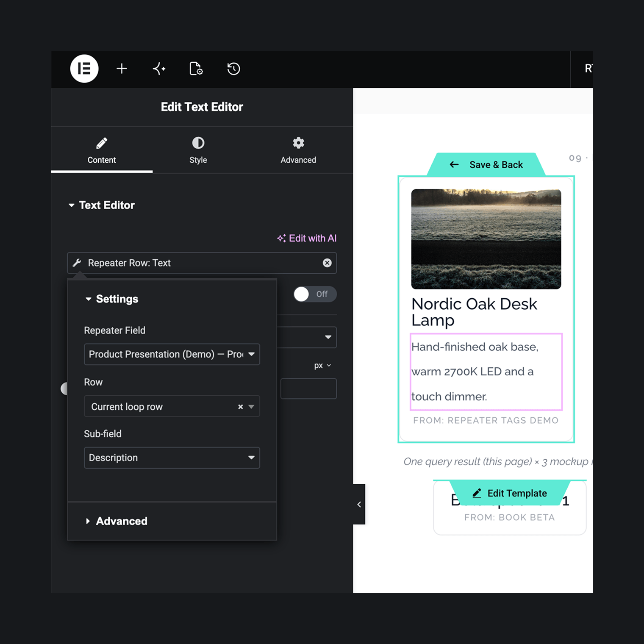Switch to the Style tab
The image size is (644, 644).
click(198, 151)
